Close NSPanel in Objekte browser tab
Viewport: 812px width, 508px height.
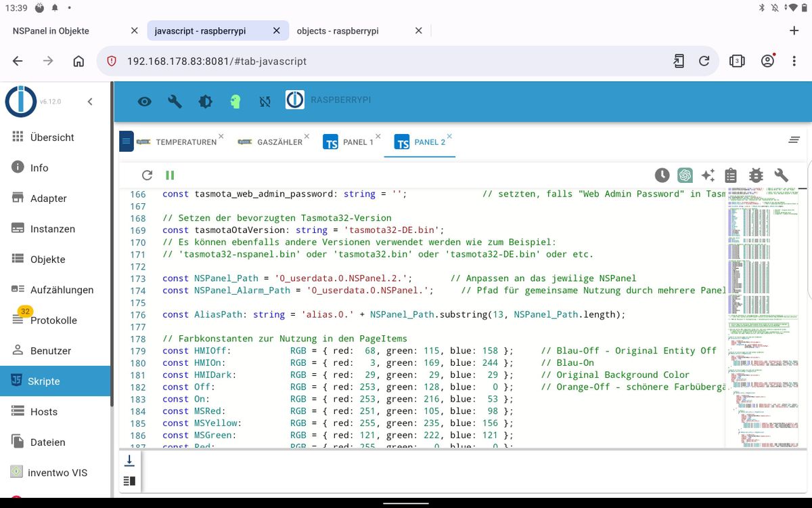[x=134, y=30]
